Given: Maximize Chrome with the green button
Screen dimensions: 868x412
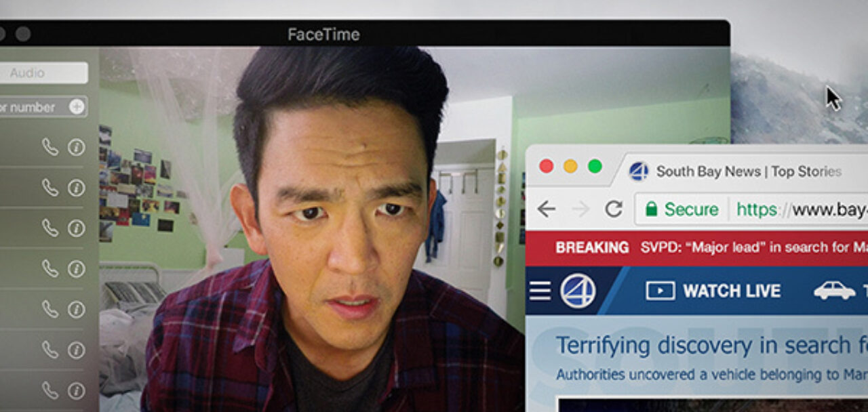Looking at the screenshot, I should tap(595, 166).
